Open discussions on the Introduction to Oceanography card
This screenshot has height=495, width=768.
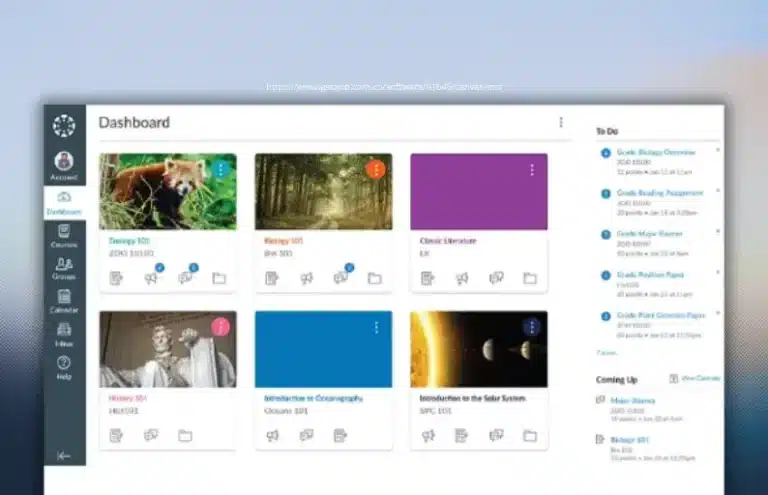(x=306, y=435)
